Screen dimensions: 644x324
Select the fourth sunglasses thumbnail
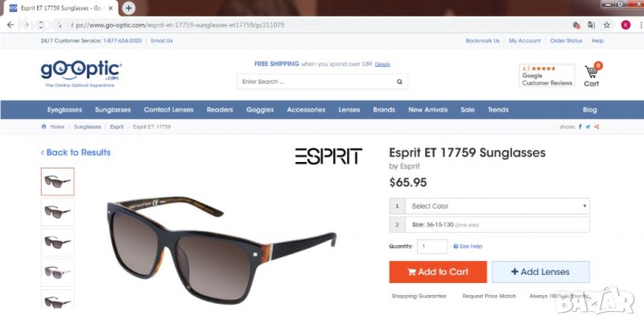(x=57, y=272)
